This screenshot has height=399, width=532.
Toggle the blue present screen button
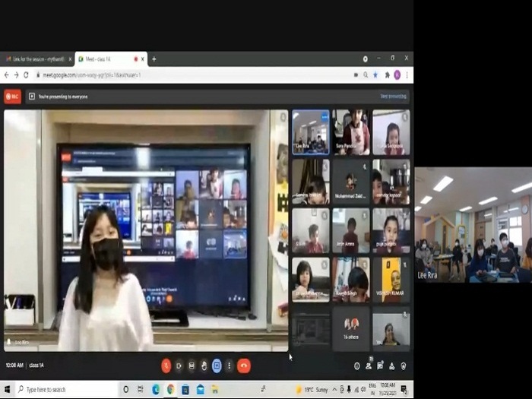pyautogui.click(x=217, y=366)
